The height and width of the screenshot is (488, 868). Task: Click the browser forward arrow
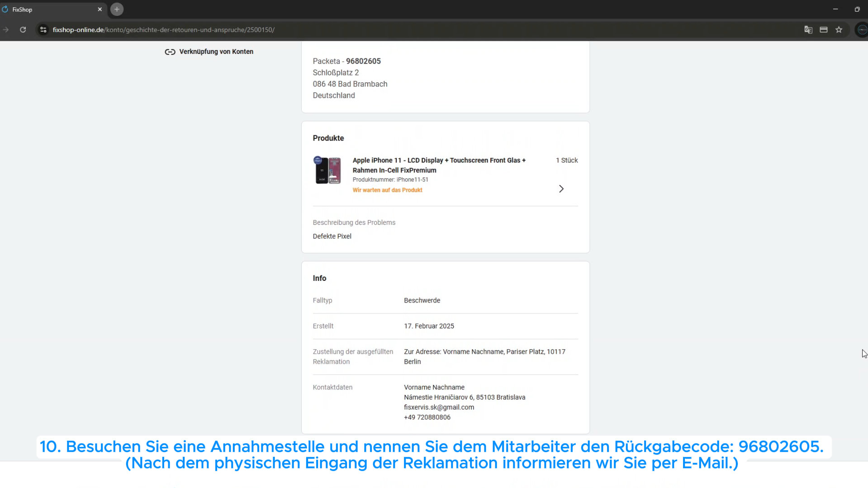point(6,30)
